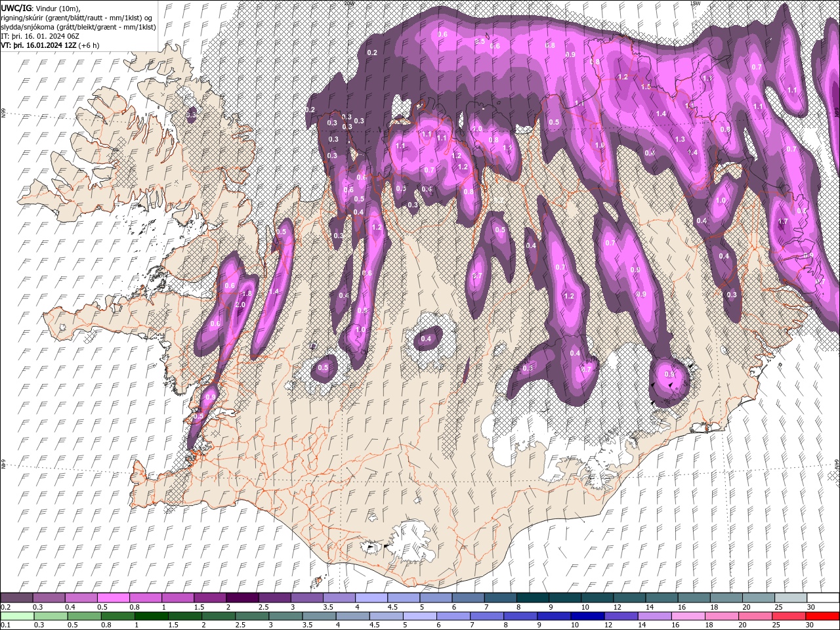The height and width of the screenshot is (630, 840).
Task: Click the dark plum 0.2 swatch in upper legend
Action: (16, 597)
